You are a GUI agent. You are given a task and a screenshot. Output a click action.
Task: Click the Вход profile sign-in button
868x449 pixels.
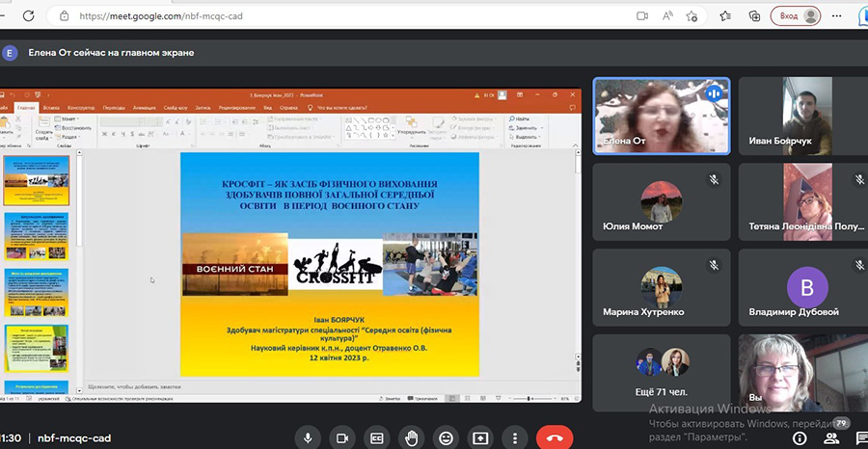click(798, 15)
